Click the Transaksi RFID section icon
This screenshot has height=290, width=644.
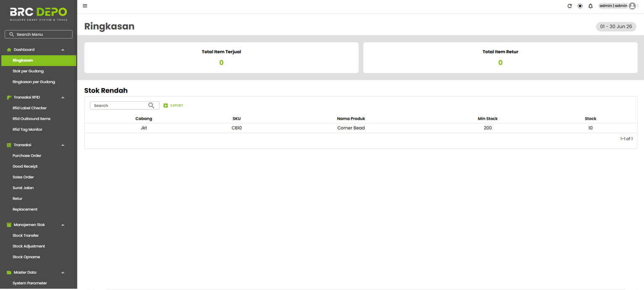tap(9, 97)
